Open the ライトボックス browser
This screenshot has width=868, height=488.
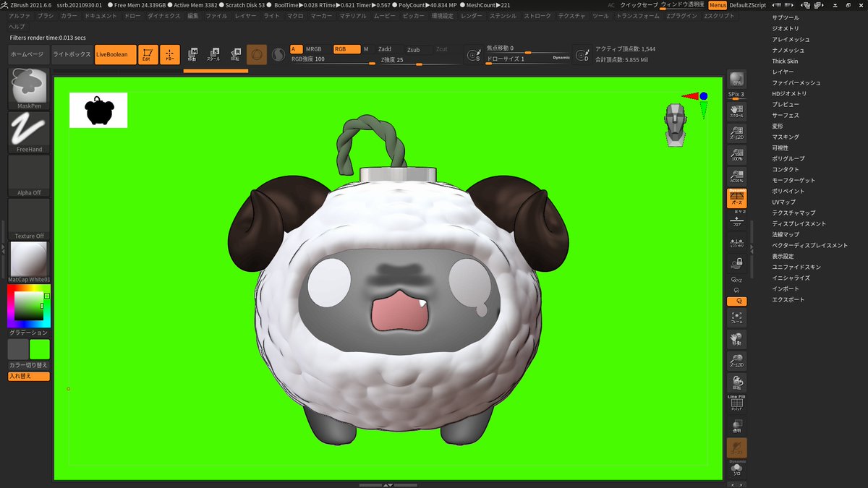coord(72,54)
